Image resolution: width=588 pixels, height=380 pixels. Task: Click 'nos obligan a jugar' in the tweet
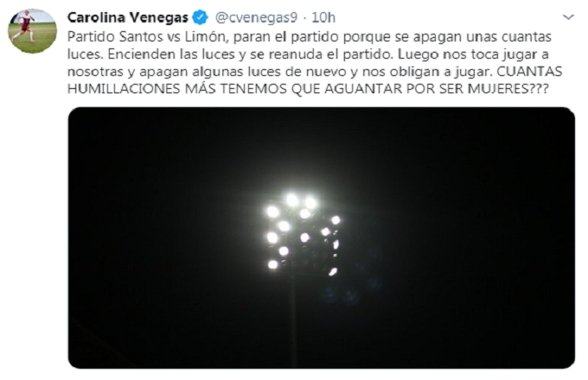(427, 72)
